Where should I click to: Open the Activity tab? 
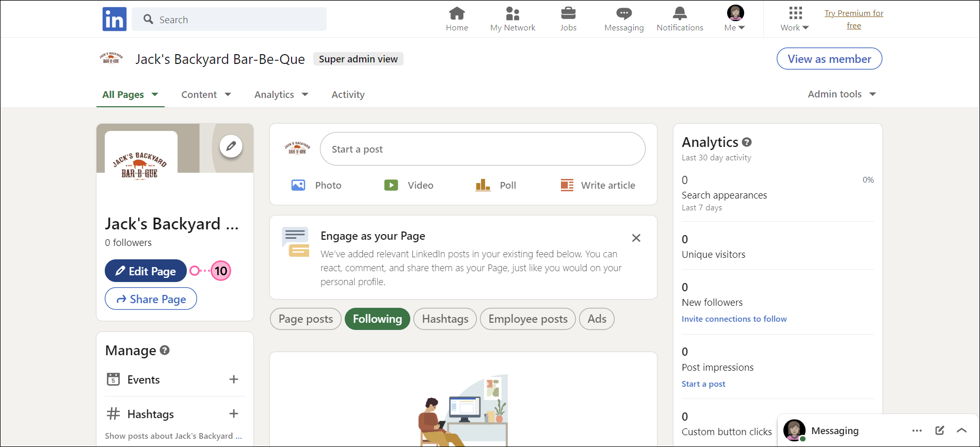(x=348, y=94)
